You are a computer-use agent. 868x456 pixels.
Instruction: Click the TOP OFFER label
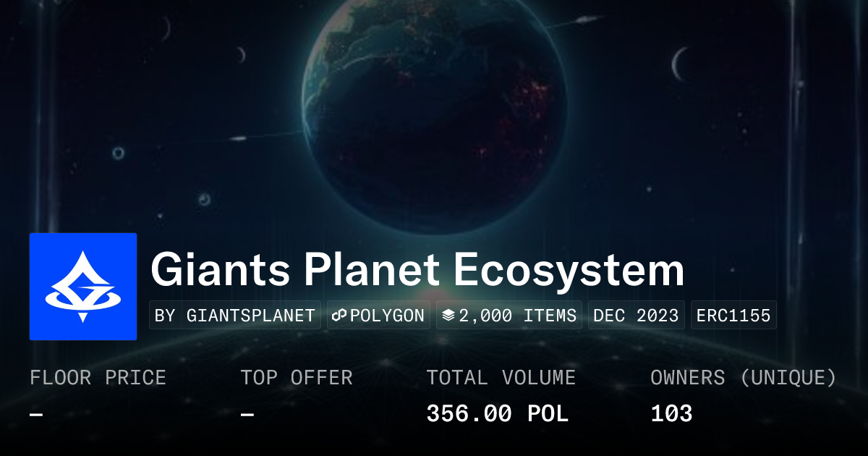[297, 378]
